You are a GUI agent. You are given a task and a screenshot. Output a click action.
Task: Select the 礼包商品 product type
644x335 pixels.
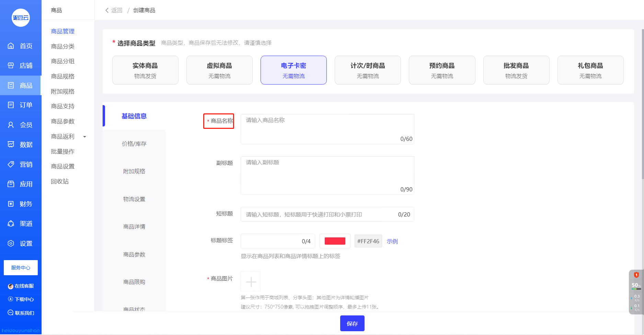click(x=590, y=70)
